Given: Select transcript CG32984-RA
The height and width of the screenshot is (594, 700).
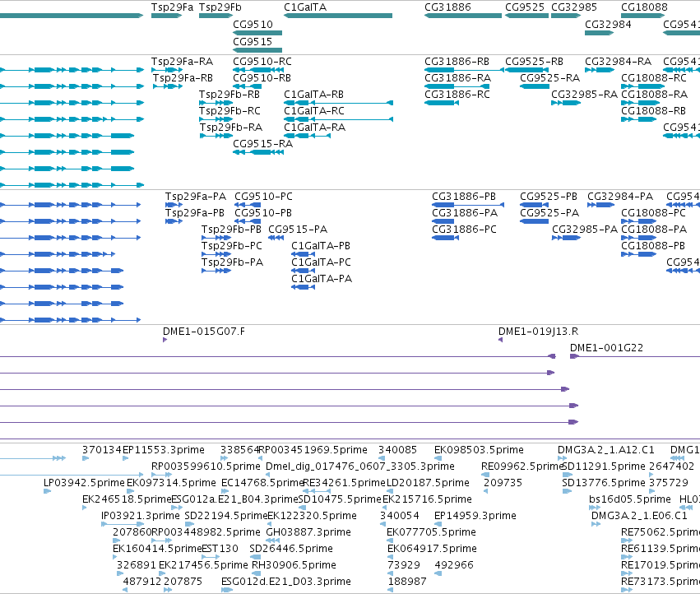Looking at the screenshot, I should (x=619, y=62).
